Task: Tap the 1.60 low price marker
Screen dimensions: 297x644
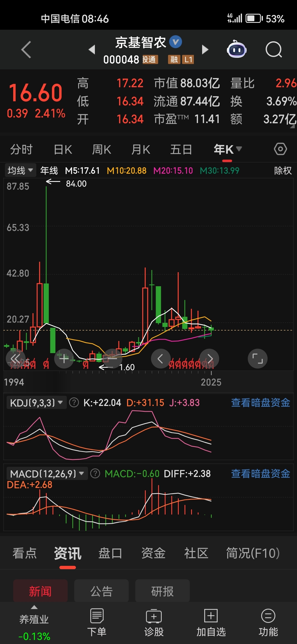Action: (x=127, y=367)
